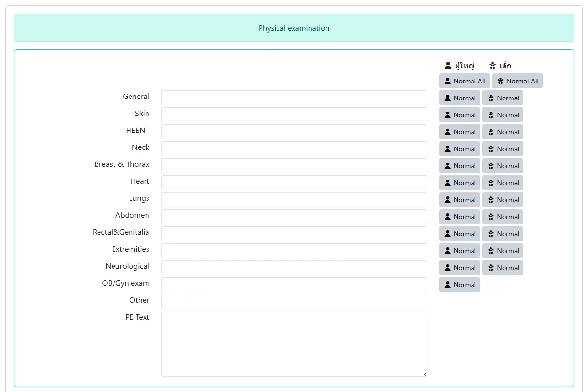Click into the Other input field
This screenshot has height=392, width=587.
294,301
